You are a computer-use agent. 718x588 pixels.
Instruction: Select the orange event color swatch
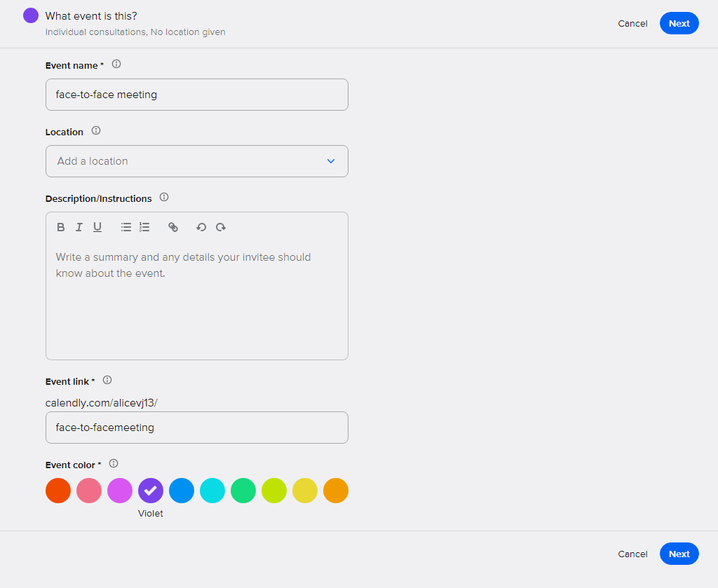pos(336,491)
